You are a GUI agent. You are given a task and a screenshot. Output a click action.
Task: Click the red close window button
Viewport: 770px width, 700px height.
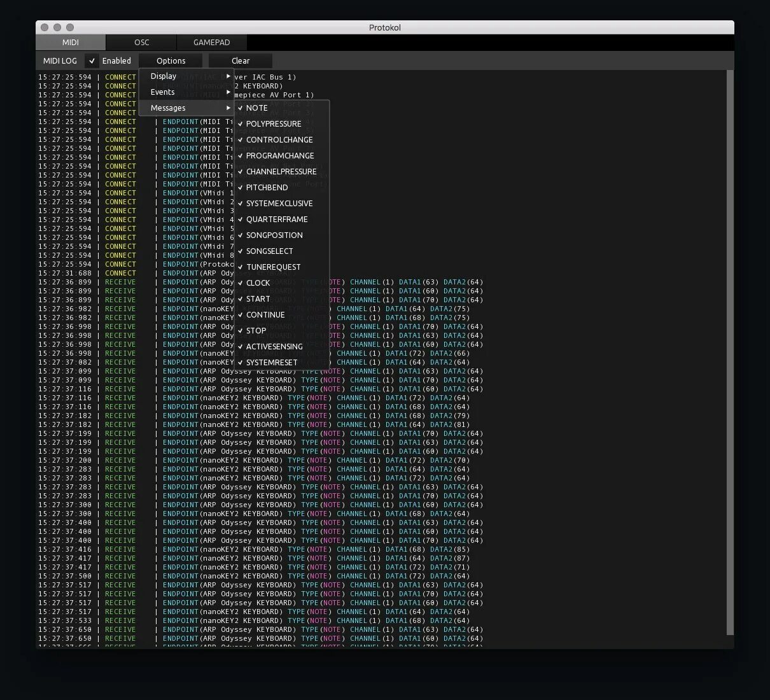tap(45, 27)
